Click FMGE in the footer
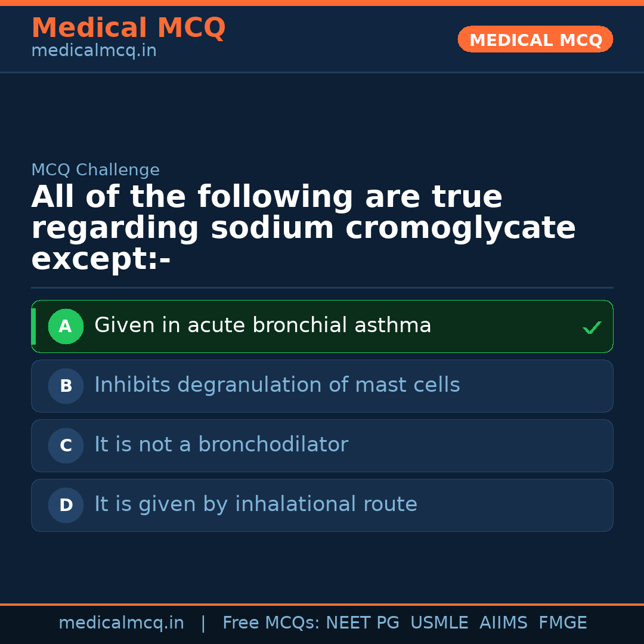 (x=562, y=623)
